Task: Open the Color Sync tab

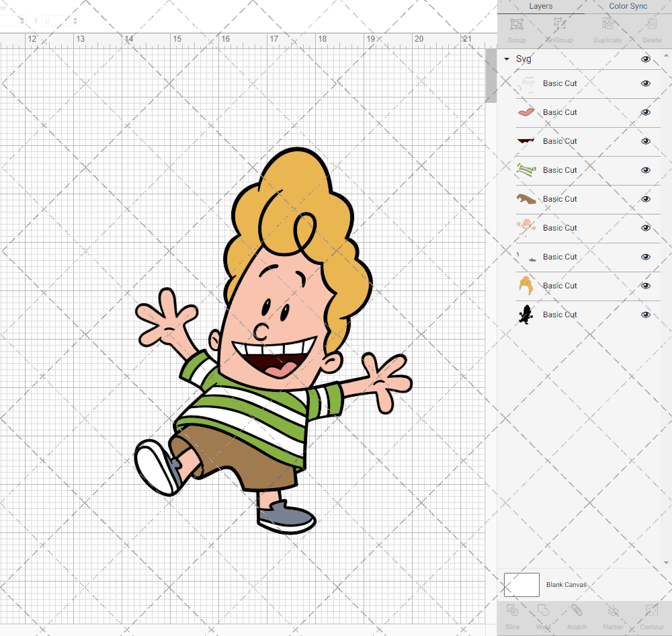Action: 628,6
